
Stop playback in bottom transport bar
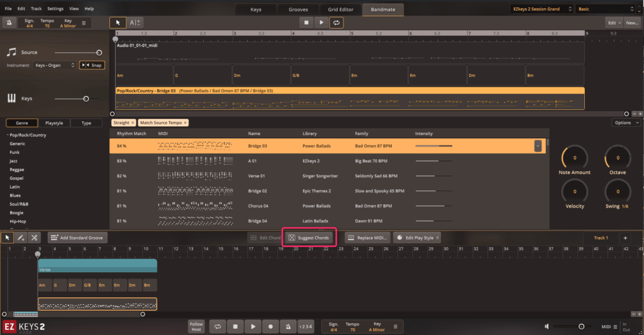pos(235,326)
